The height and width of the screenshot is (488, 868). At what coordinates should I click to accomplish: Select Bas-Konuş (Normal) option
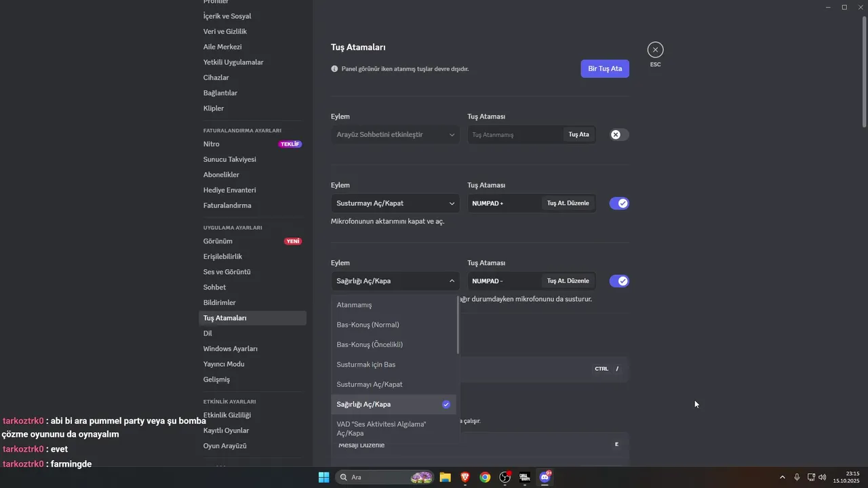point(394,325)
